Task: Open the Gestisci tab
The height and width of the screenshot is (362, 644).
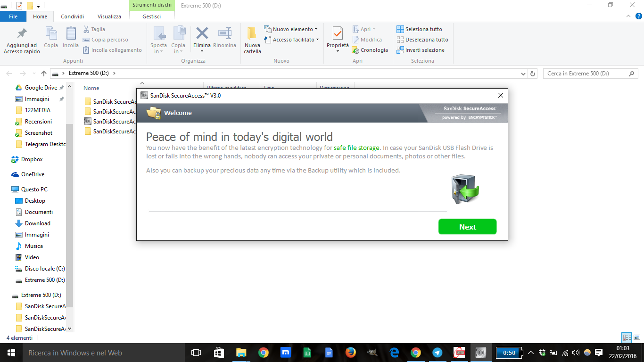Action: click(152, 16)
